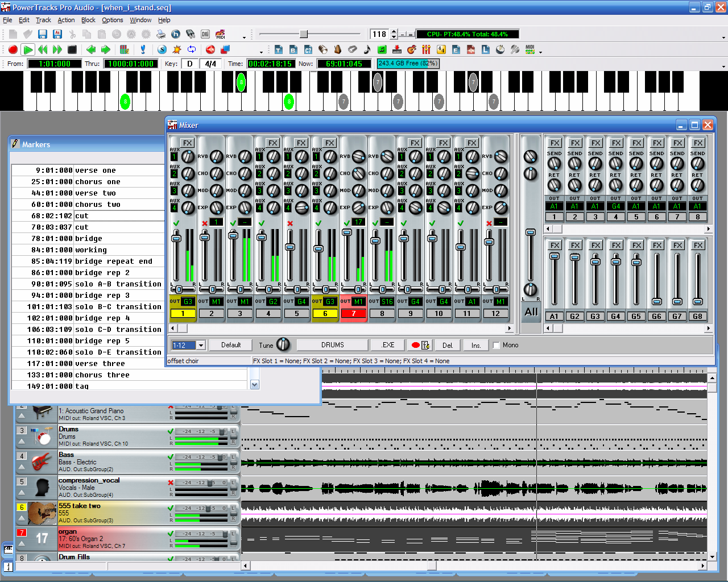Toggle the organ track green checkmark
This screenshot has height=582, width=728.
tap(171, 534)
